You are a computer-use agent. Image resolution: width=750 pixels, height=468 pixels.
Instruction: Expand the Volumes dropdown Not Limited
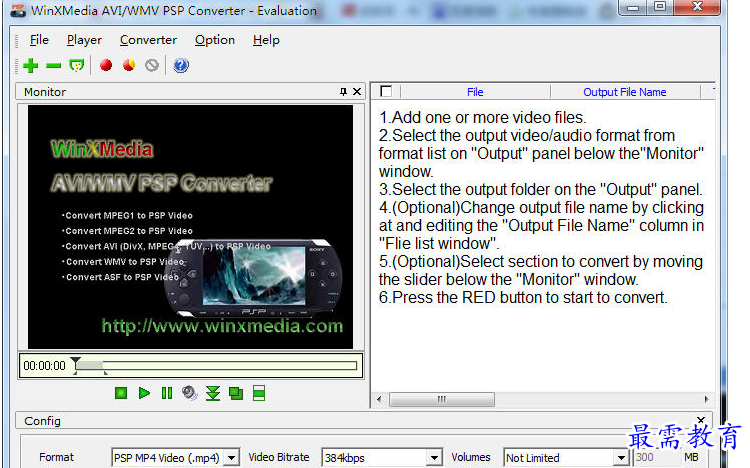[621, 458]
